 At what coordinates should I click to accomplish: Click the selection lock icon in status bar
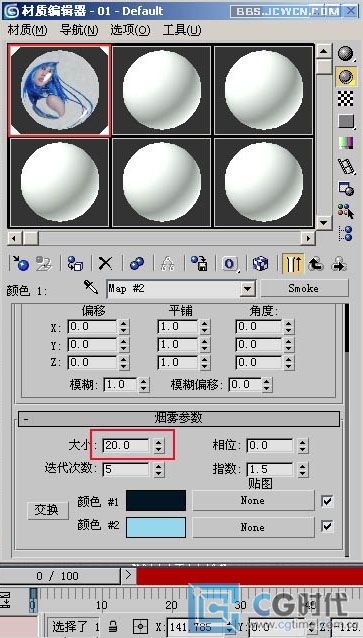[113, 627]
